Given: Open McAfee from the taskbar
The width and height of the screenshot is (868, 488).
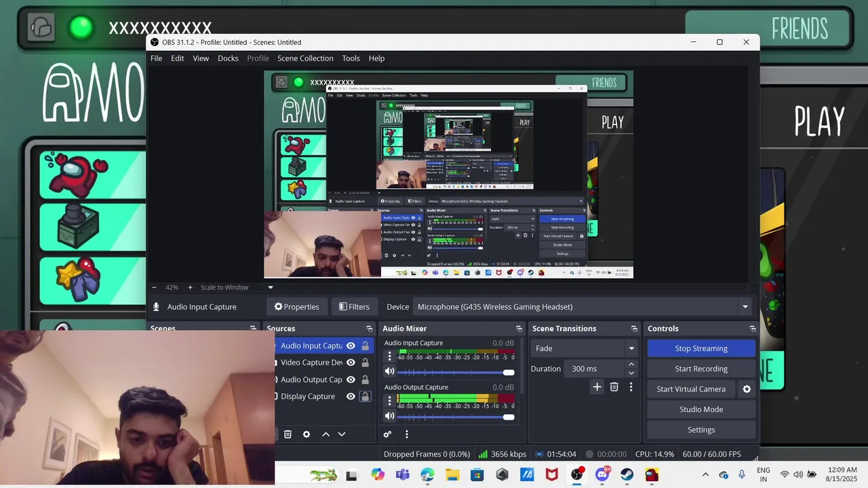Looking at the screenshot, I should (552, 474).
